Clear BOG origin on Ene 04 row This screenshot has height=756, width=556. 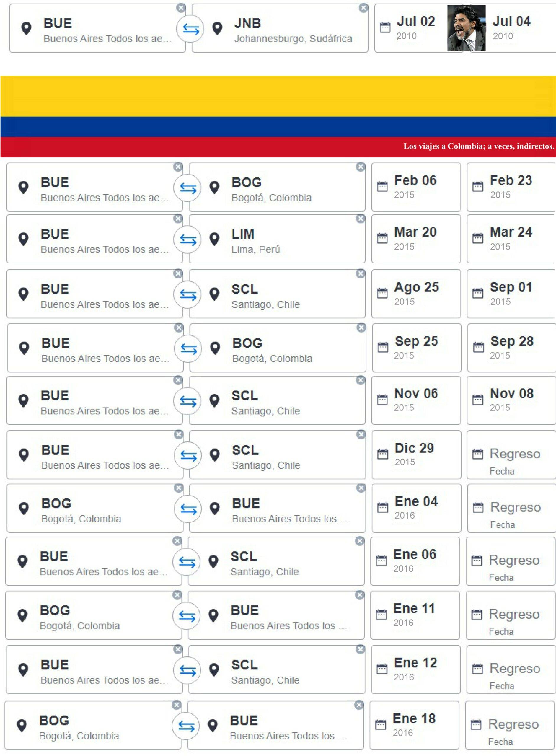pyautogui.click(x=178, y=488)
